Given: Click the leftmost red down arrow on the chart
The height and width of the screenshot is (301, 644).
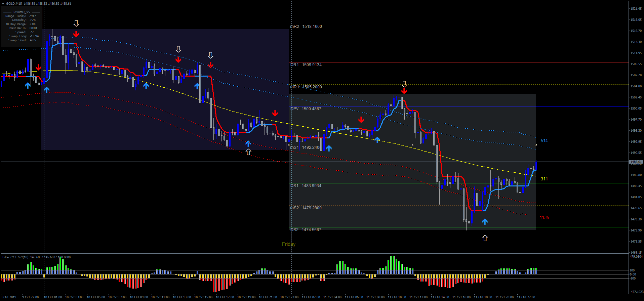Looking at the screenshot, I should coord(38,67).
